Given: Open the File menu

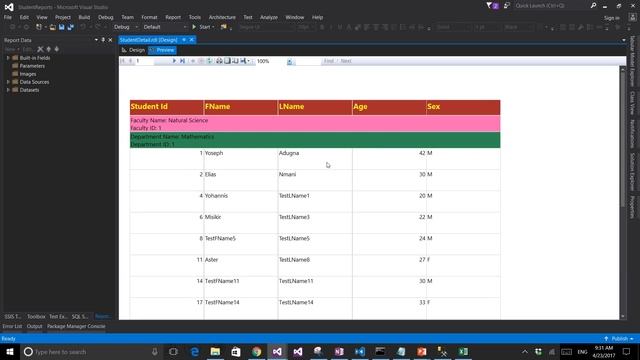Looking at the screenshot, I should (x=8, y=17).
